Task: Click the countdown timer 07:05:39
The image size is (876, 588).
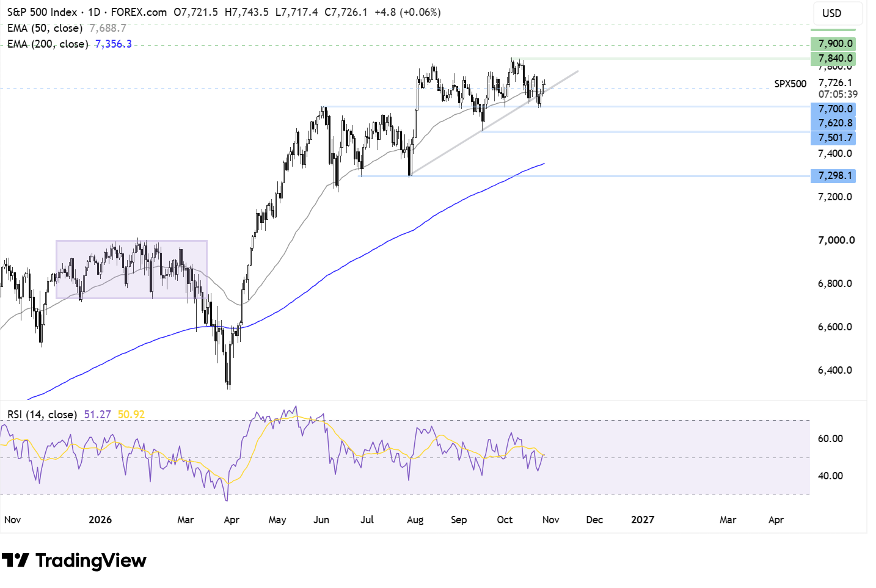Action: [838, 94]
